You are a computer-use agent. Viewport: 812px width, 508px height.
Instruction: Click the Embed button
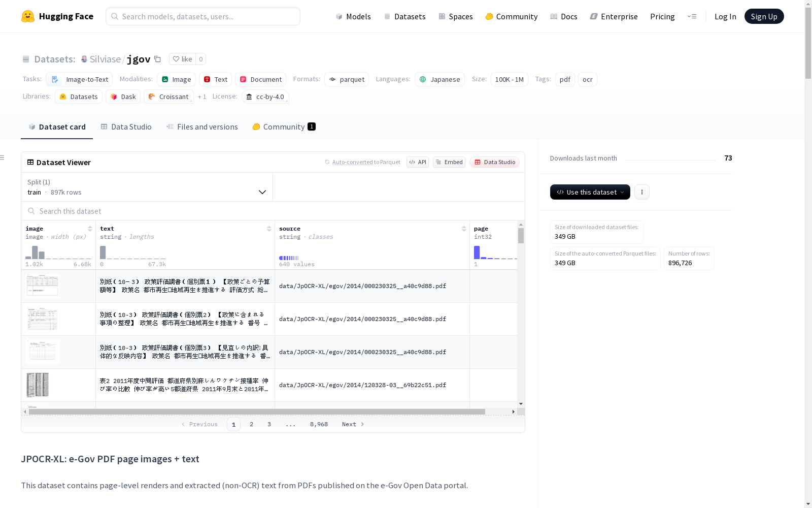(x=449, y=162)
